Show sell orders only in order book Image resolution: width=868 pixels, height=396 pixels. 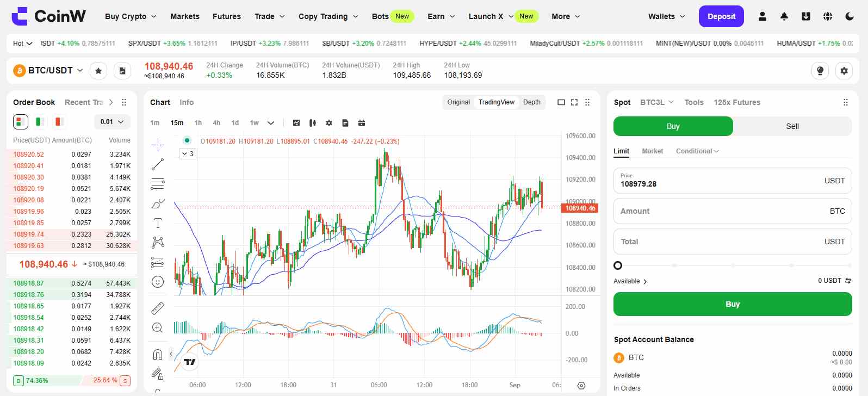point(59,122)
